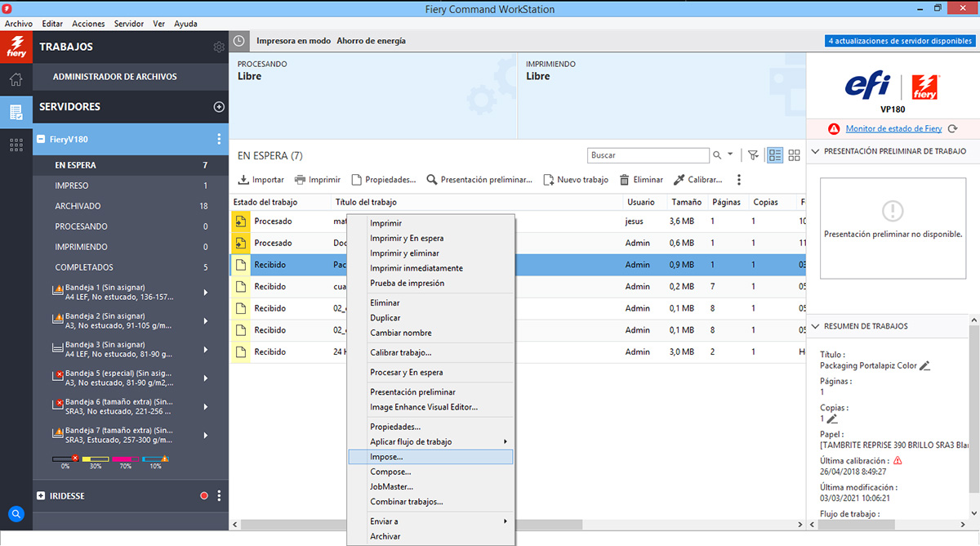Collapse the FieryV180 server tree
The width and height of the screenshot is (980, 546).
[x=41, y=140]
